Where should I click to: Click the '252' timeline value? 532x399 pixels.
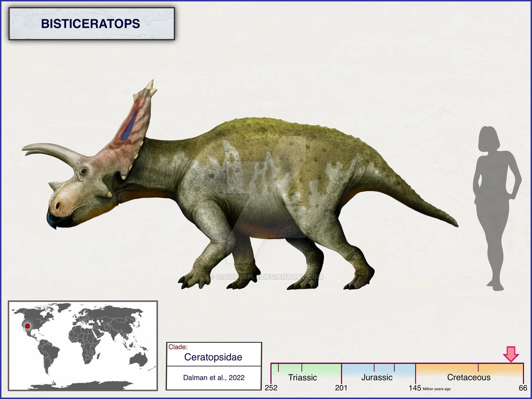[271, 388]
